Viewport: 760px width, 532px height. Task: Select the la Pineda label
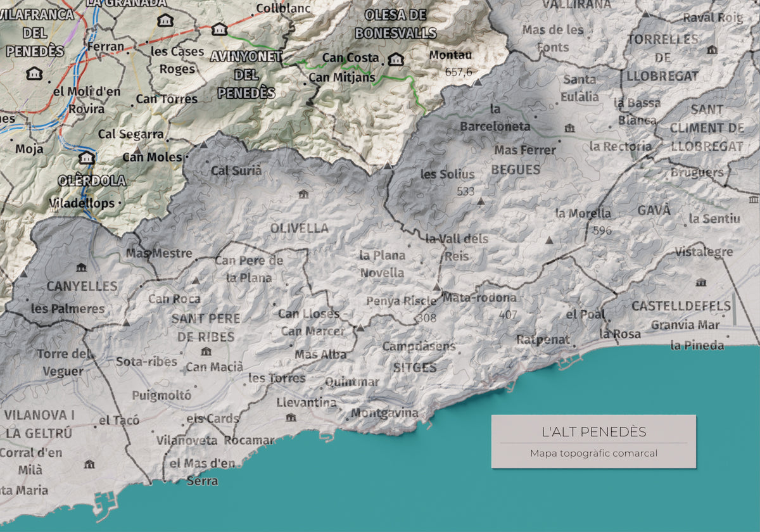tap(697, 345)
